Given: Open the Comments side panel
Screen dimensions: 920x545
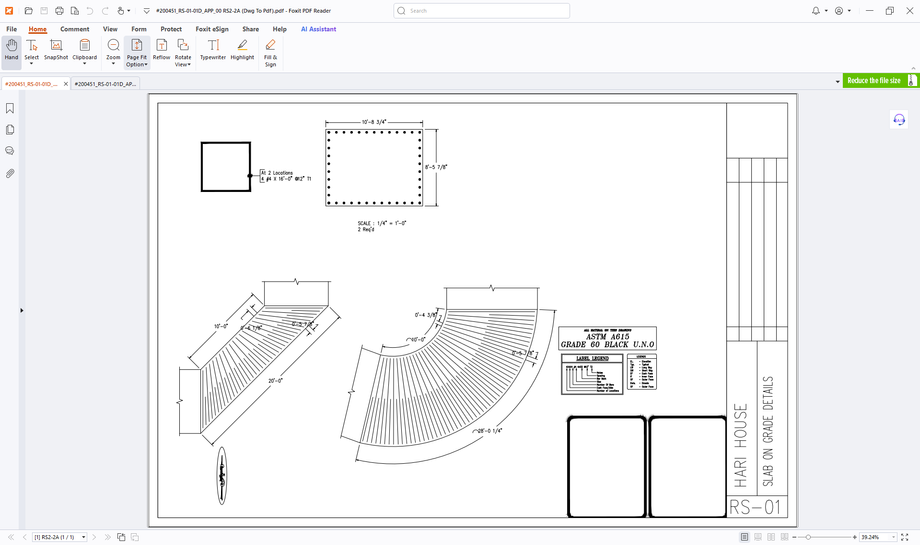Looking at the screenshot, I should 10,151.
